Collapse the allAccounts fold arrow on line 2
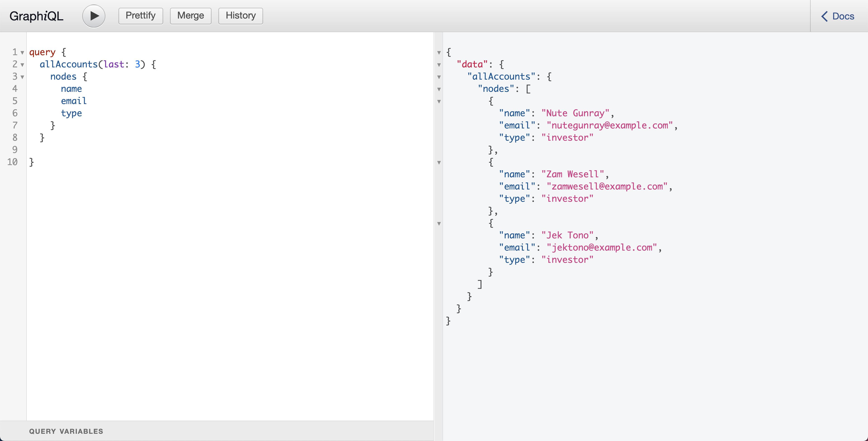 [22, 65]
